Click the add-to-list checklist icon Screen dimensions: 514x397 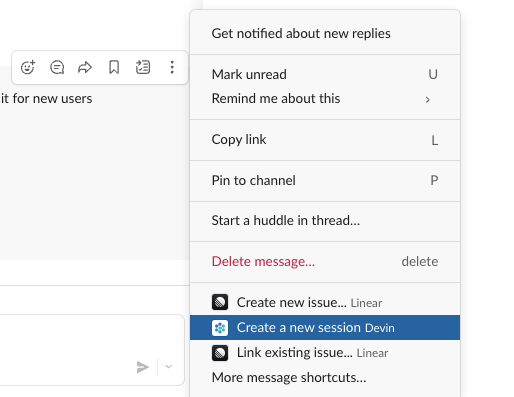143,67
